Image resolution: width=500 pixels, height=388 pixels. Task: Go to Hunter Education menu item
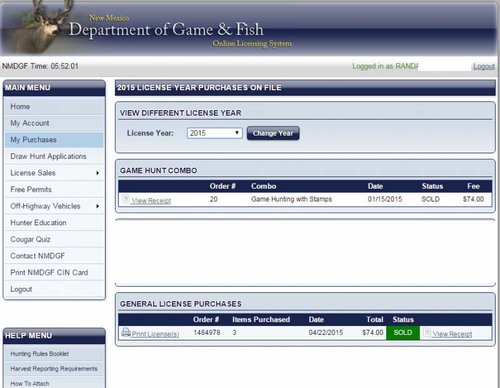(x=38, y=223)
